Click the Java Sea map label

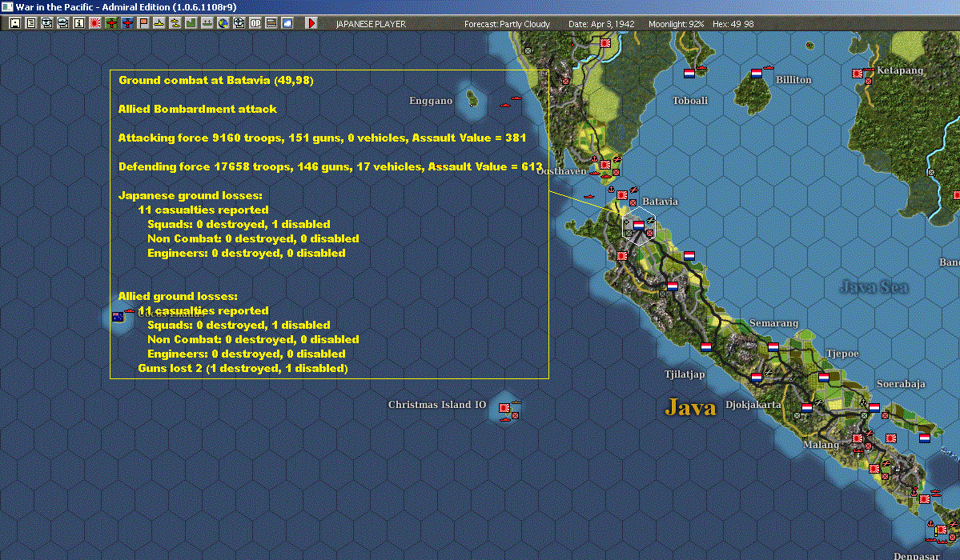[x=874, y=286]
